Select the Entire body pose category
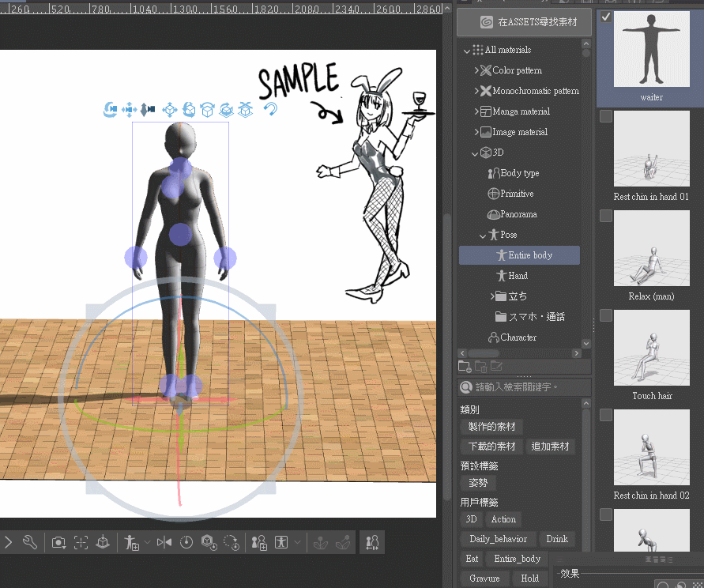The image size is (704, 588). (519, 255)
